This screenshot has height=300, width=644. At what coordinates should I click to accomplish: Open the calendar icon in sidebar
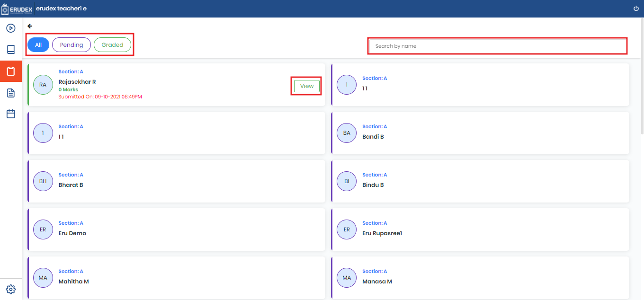point(11,114)
